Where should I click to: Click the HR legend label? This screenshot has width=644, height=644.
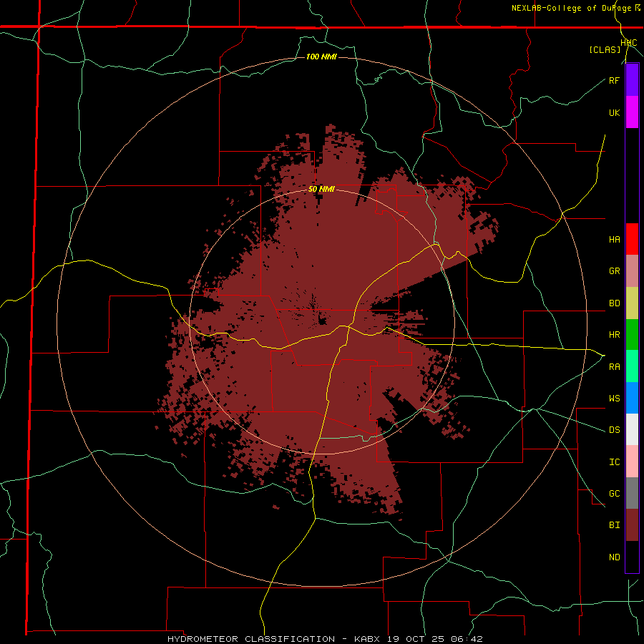click(x=614, y=335)
